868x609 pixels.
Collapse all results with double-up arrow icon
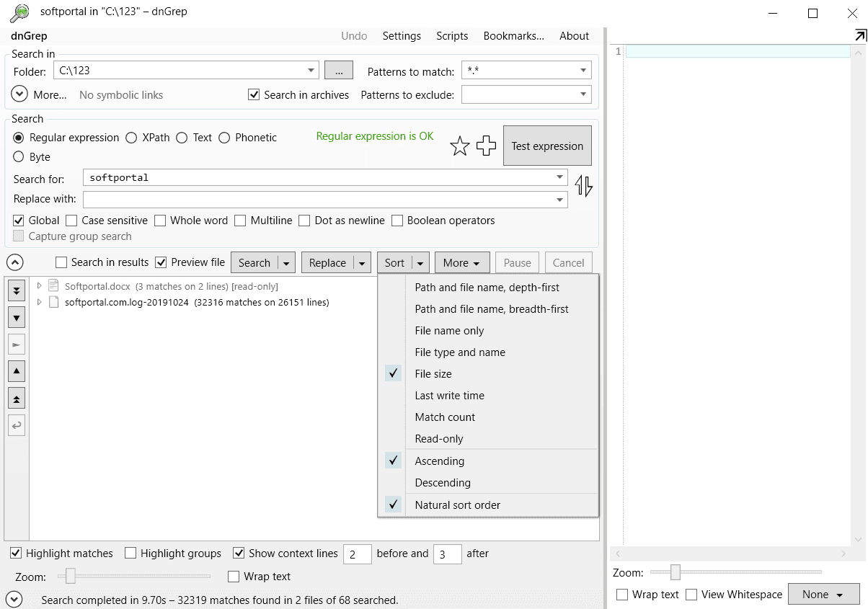point(17,398)
